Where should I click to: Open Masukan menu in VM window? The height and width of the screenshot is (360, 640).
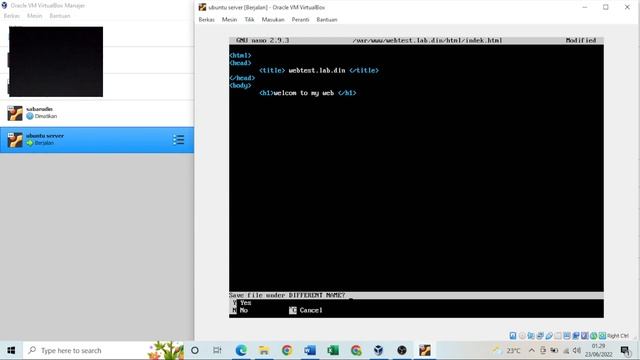coord(273,20)
